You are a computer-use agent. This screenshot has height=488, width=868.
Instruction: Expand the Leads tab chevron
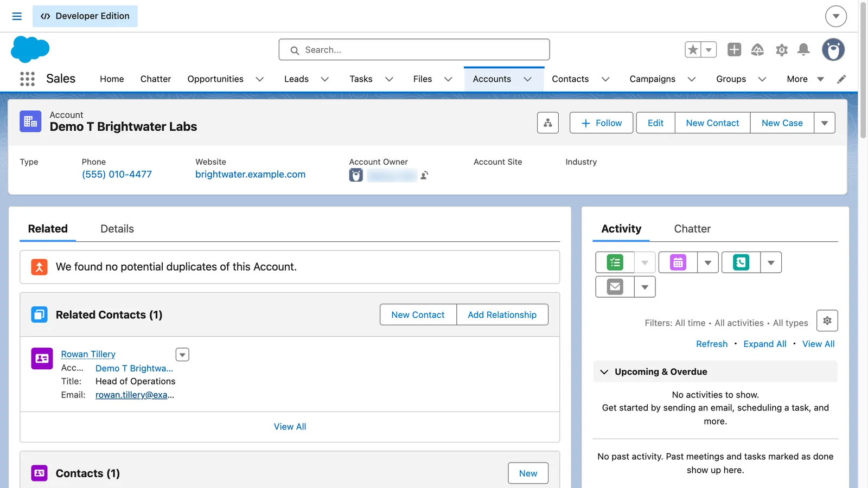pyautogui.click(x=325, y=79)
